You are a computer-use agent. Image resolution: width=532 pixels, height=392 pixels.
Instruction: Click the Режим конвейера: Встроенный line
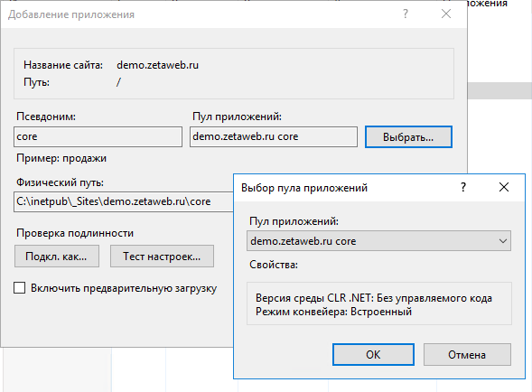(x=333, y=312)
